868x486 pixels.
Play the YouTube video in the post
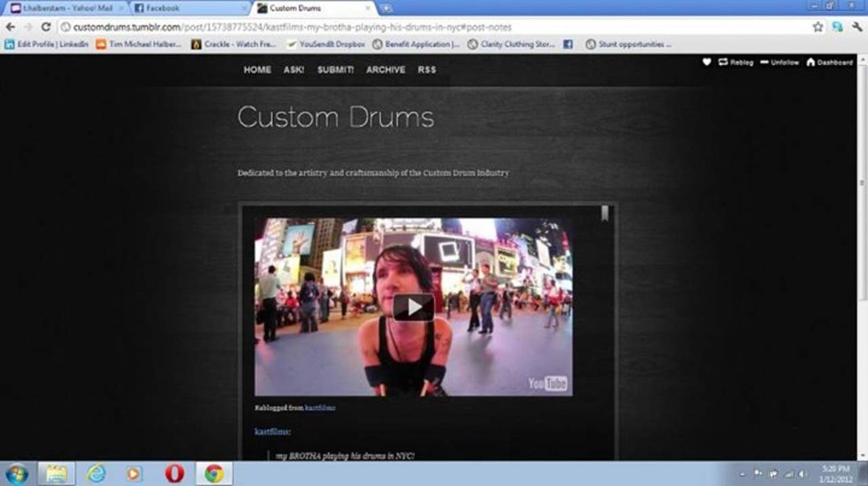(414, 307)
